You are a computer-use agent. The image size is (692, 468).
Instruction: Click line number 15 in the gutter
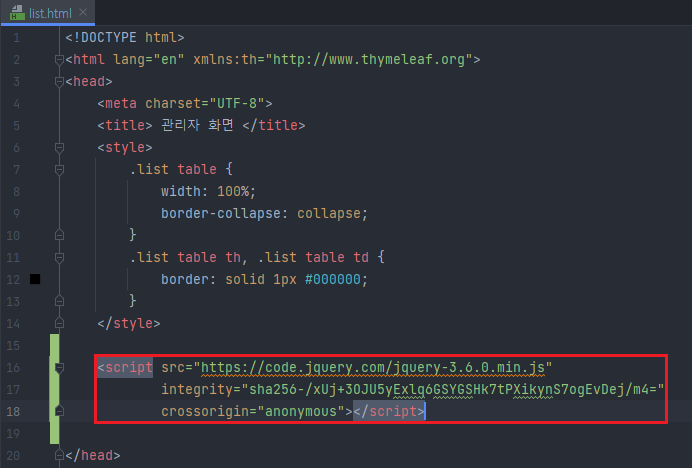[13, 346]
